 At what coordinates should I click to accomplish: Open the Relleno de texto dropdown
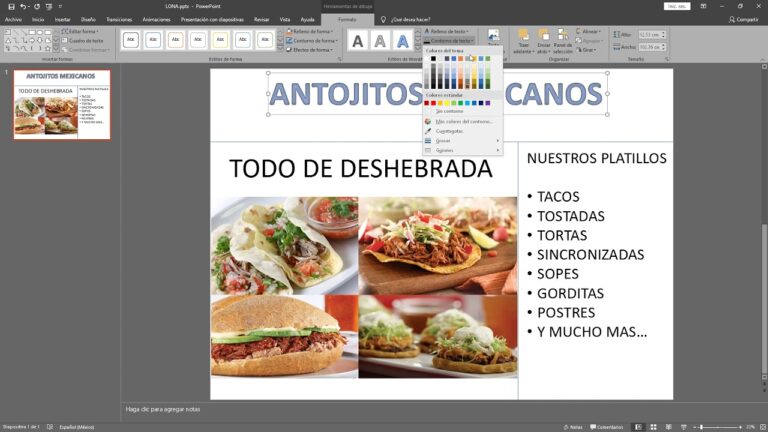pyautogui.click(x=446, y=31)
